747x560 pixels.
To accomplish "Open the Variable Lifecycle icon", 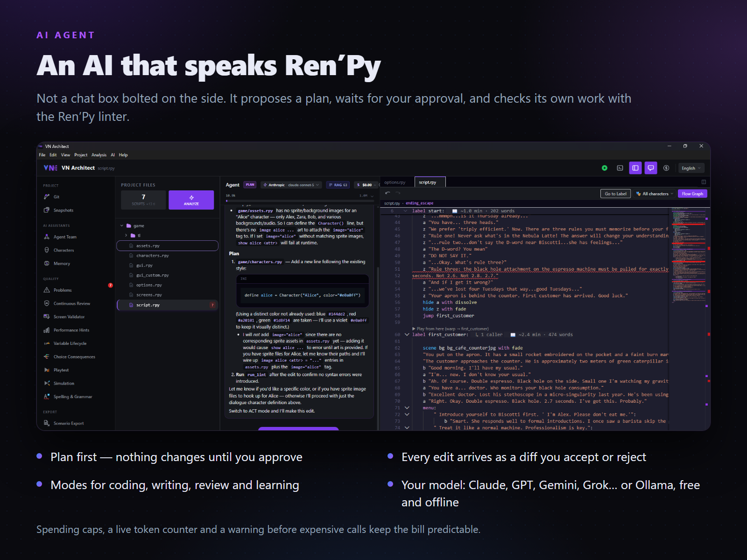I will pos(47,343).
